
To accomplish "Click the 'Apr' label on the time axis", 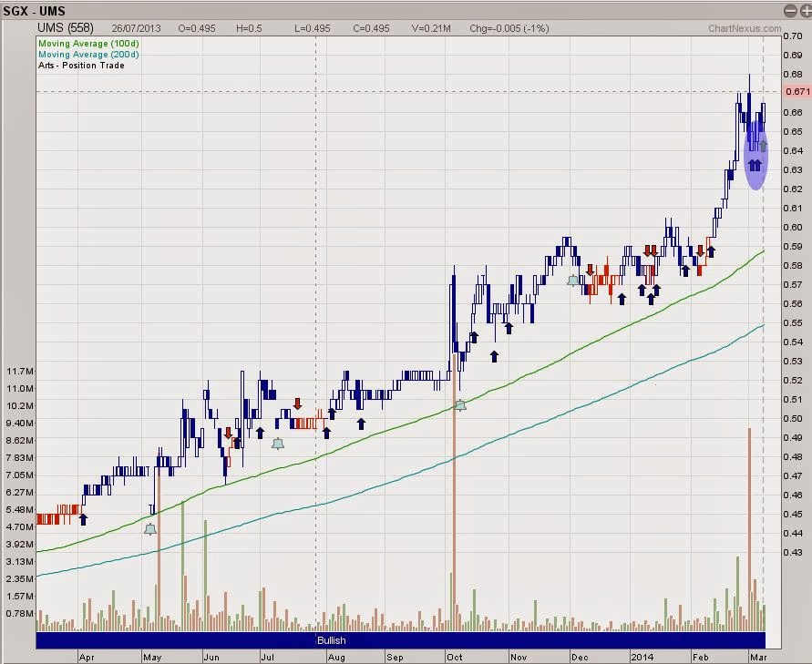I will coord(87,658).
